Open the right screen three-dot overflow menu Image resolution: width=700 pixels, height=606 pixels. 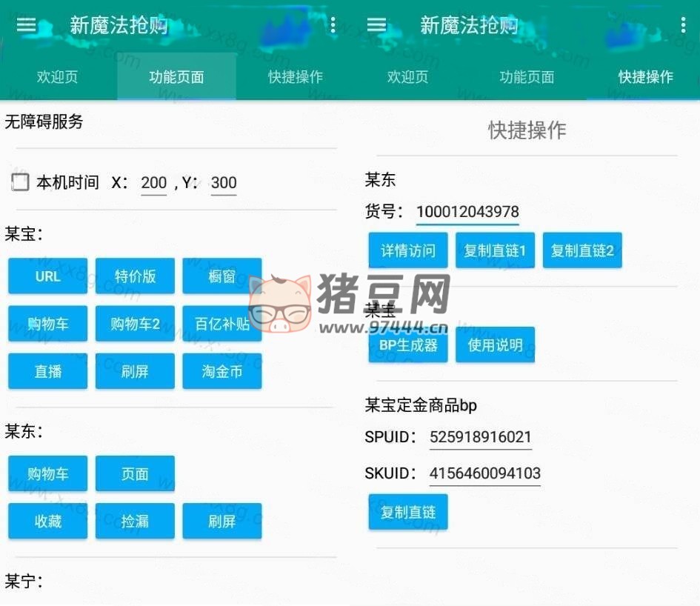pos(682,25)
